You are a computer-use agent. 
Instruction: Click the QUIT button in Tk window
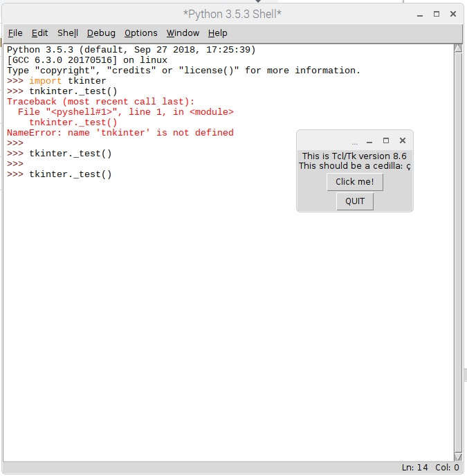tap(355, 201)
